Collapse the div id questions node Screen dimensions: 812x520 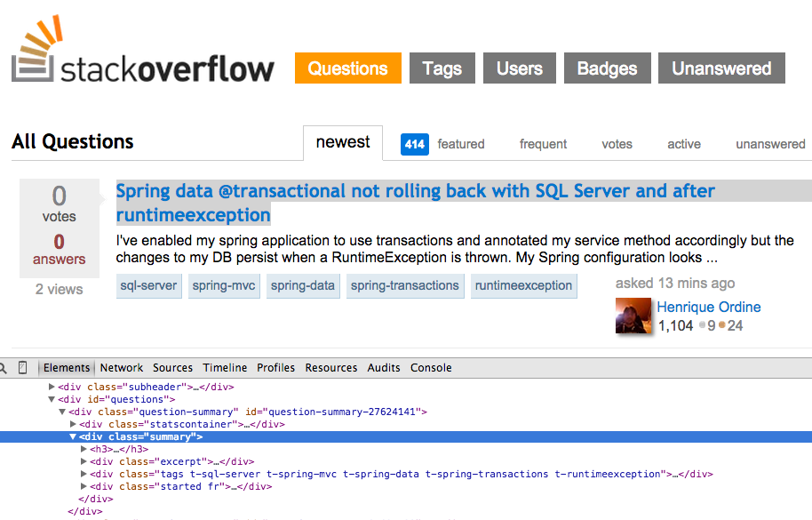coord(52,399)
